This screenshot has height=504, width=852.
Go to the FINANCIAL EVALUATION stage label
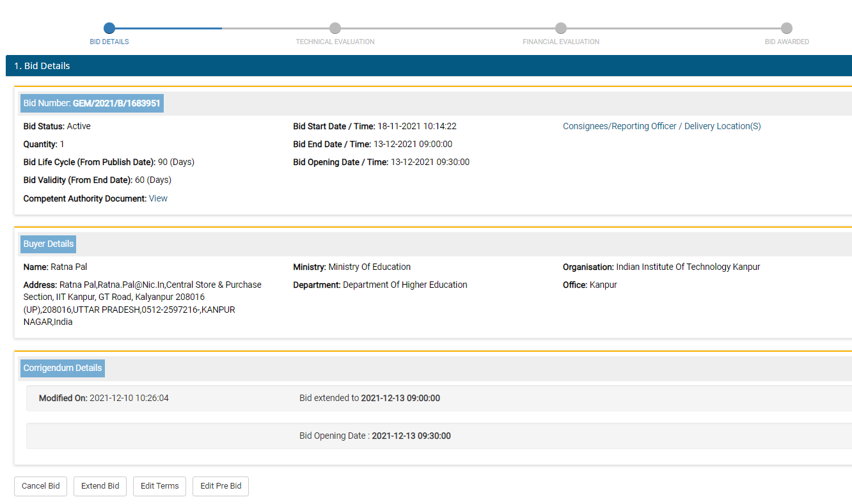561,42
